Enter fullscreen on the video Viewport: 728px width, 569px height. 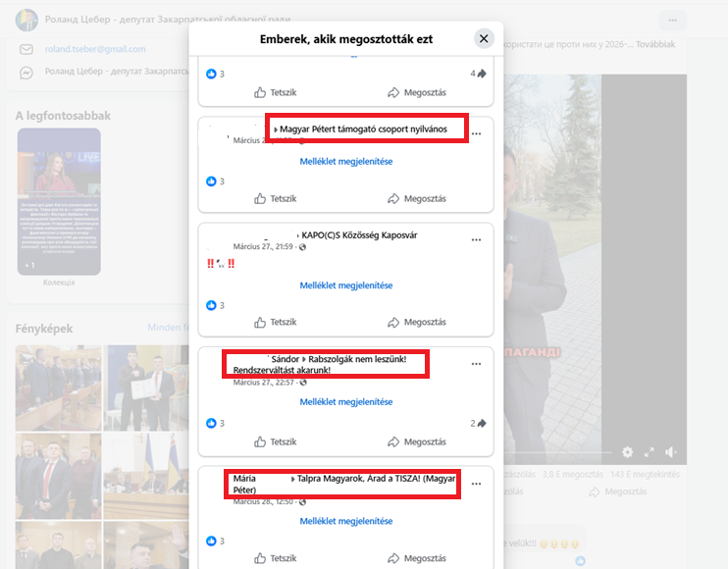pos(649,452)
